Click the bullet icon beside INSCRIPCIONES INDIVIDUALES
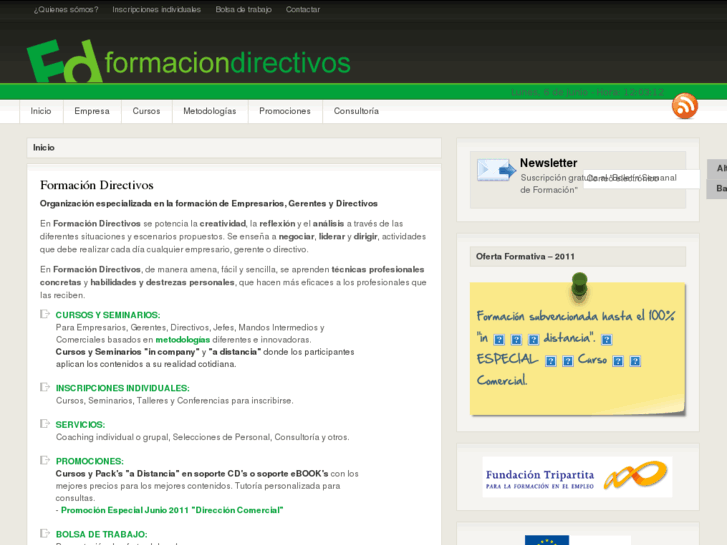Viewport: 727px width, 545px height. 45,387
